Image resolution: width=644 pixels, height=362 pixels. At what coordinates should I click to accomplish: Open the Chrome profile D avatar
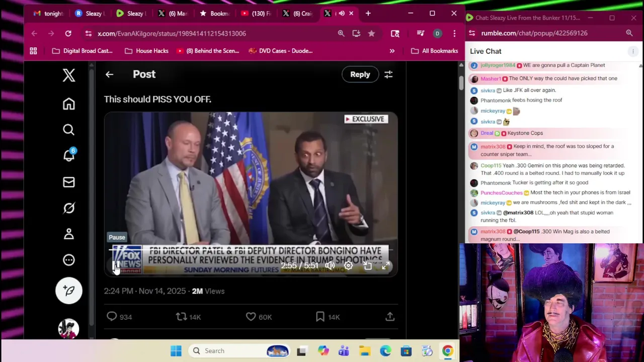(x=437, y=33)
